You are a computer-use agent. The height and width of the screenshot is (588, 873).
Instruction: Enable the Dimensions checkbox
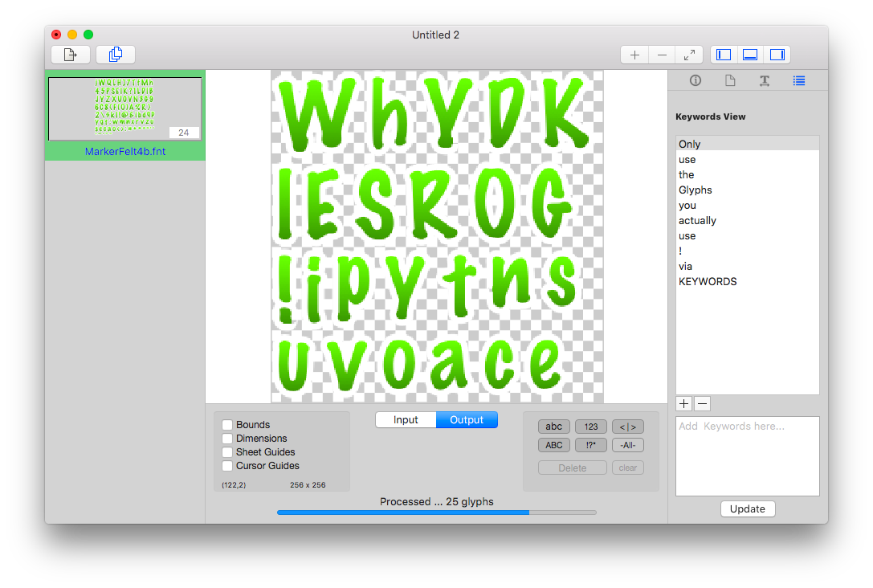coord(227,439)
